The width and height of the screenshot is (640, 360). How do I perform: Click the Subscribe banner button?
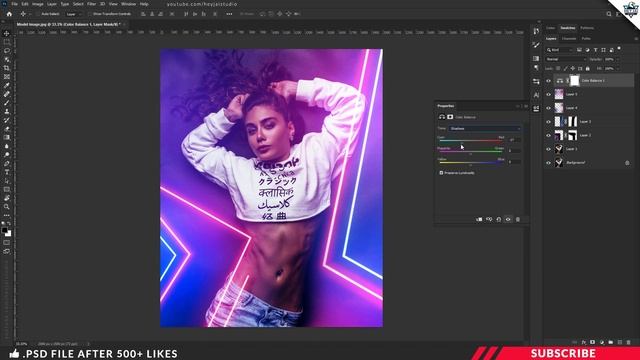(x=562, y=353)
